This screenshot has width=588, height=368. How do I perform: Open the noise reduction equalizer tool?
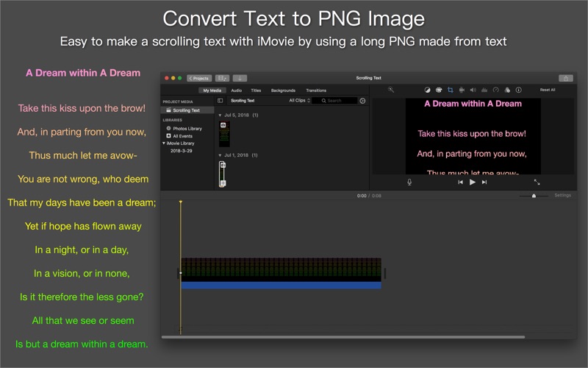pos(484,90)
